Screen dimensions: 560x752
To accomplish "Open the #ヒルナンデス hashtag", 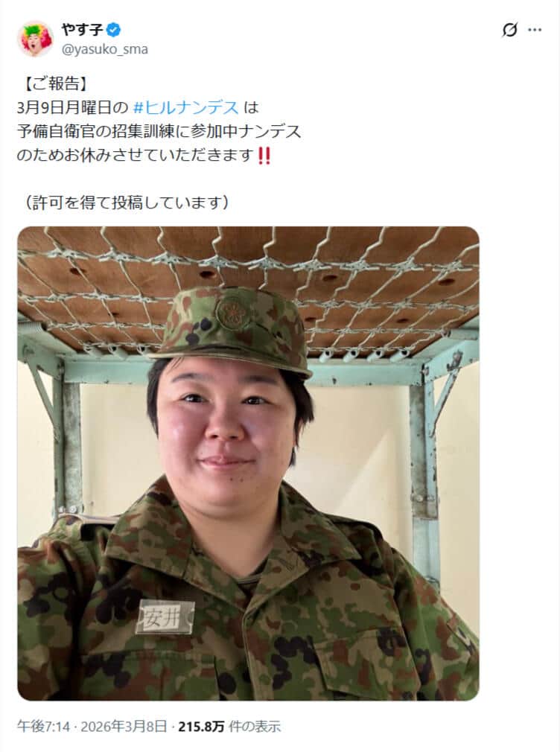I will coord(185,107).
